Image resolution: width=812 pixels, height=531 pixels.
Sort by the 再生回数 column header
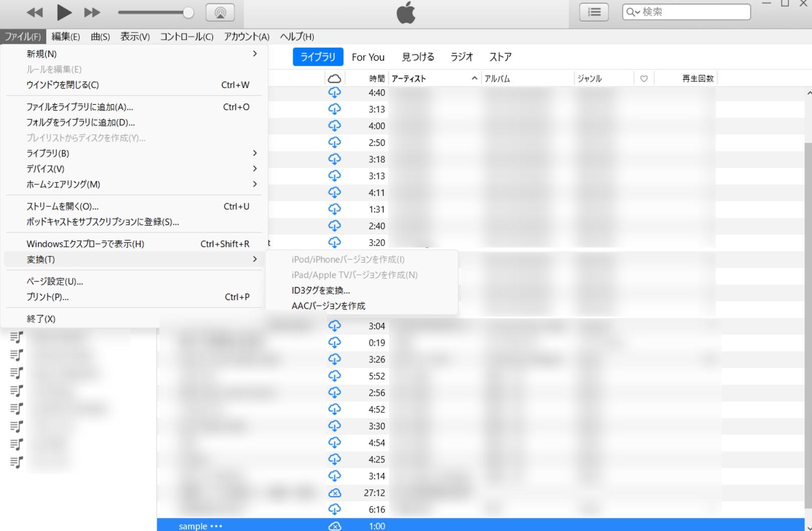point(686,79)
